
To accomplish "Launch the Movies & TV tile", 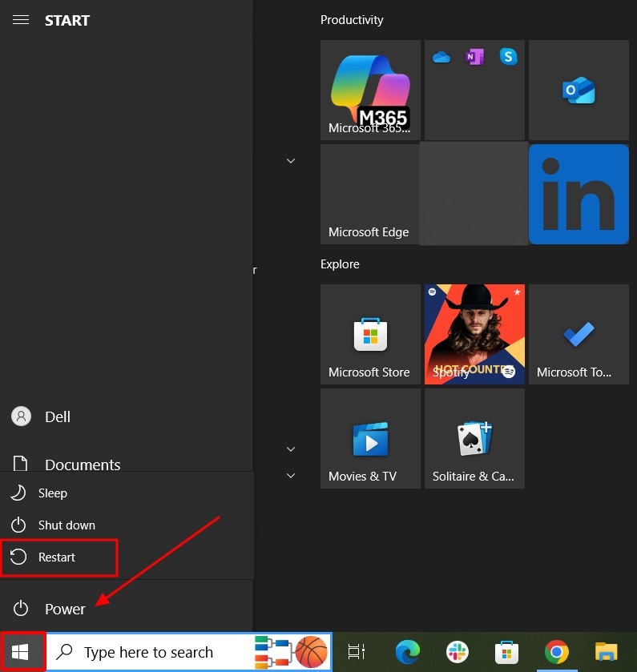I will [x=370, y=438].
